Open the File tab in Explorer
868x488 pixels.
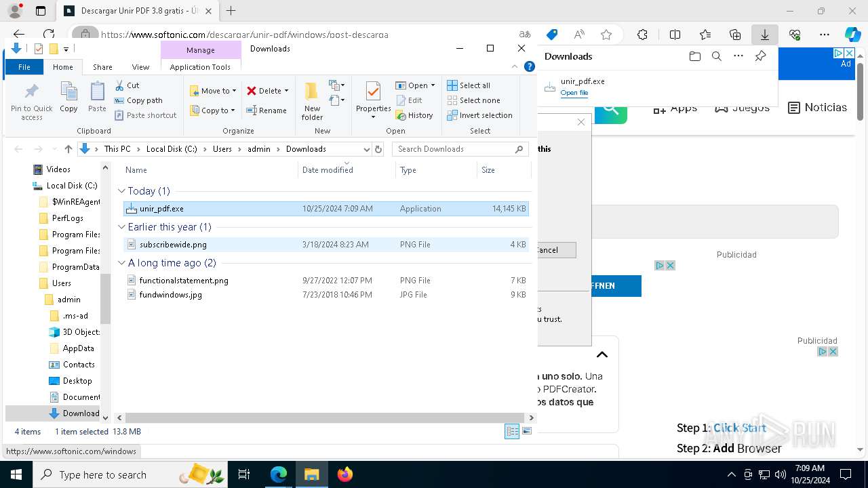(x=24, y=67)
